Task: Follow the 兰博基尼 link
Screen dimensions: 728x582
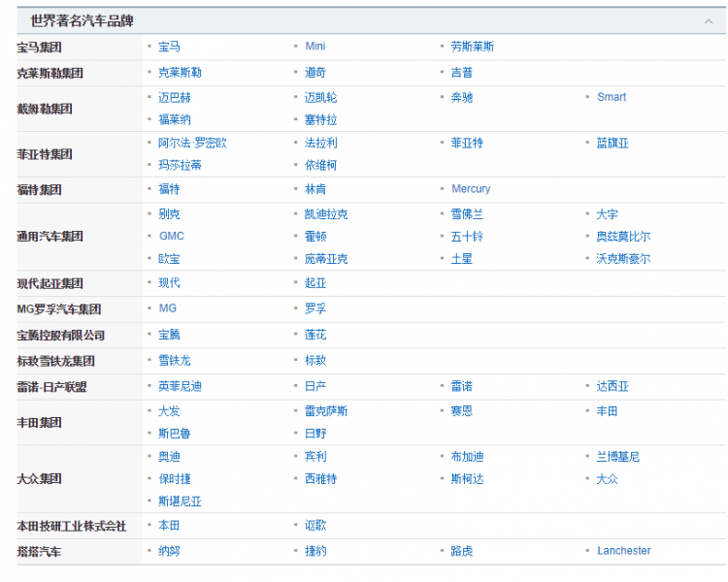Action: 618,457
